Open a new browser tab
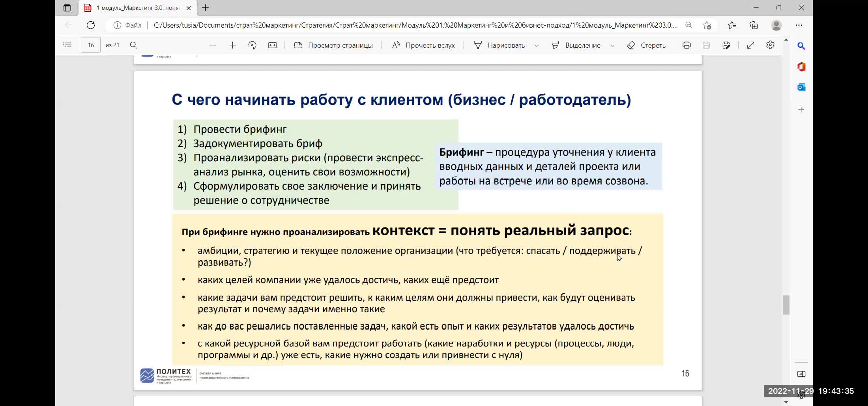Image resolution: width=868 pixels, height=406 pixels. 206,8
